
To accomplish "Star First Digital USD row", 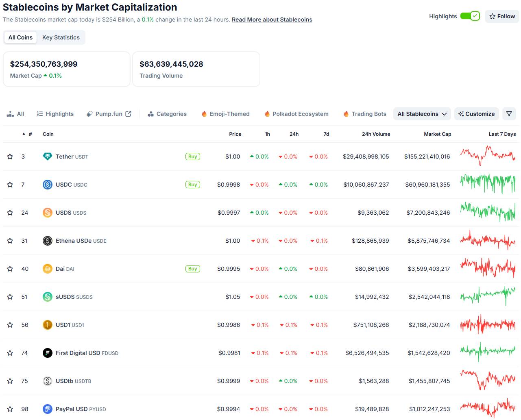I will (10, 353).
